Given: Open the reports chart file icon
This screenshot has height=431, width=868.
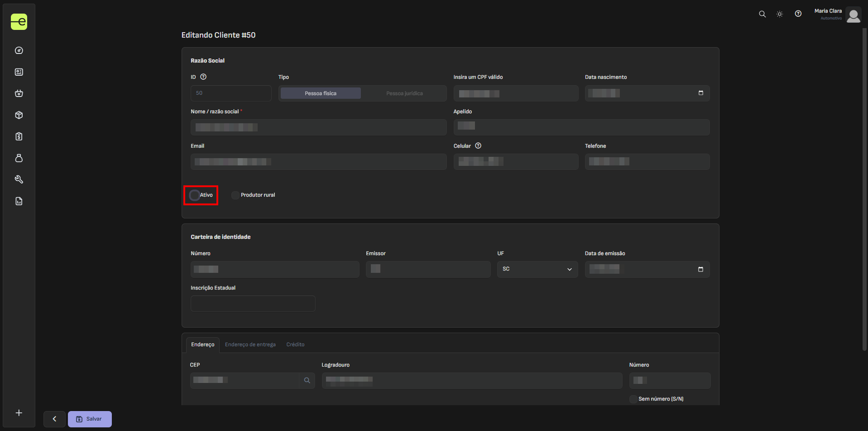Looking at the screenshot, I should pos(19,201).
